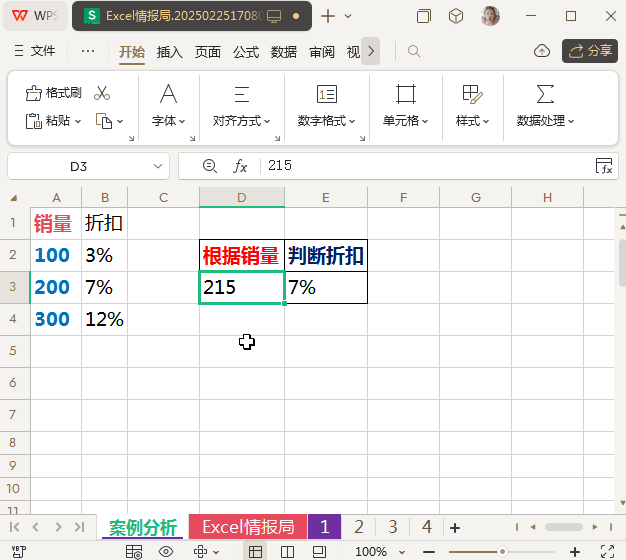Click the zoom magnifier icon in formula bar
The width and height of the screenshot is (626, 560).
click(x=209, y=166)
